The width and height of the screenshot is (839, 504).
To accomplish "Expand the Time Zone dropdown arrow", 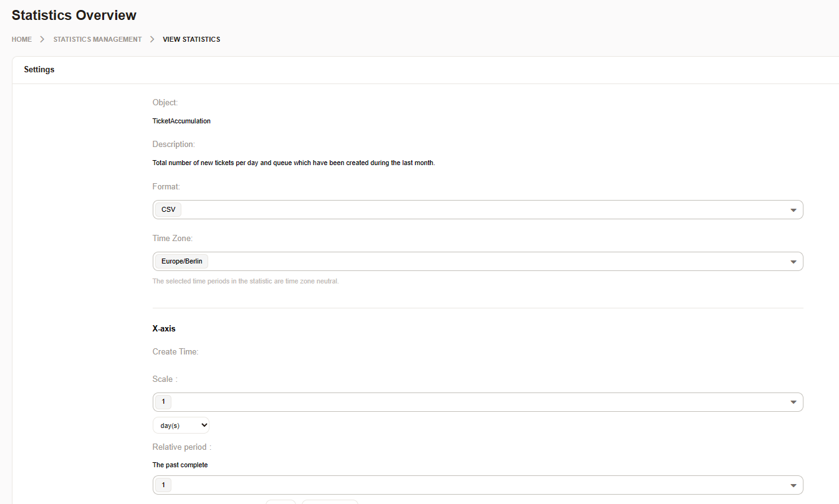I will pos(793,262).
